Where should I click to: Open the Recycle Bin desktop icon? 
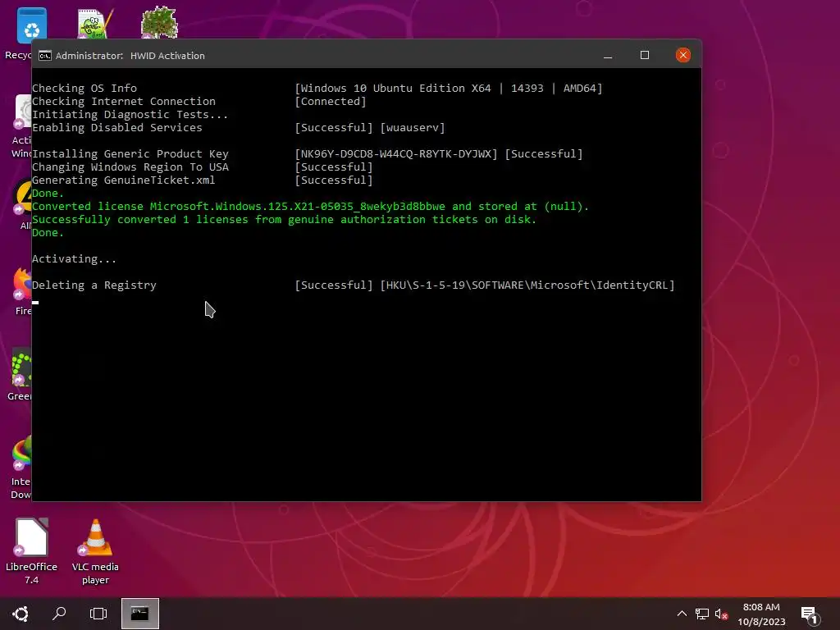pos(31,27)
